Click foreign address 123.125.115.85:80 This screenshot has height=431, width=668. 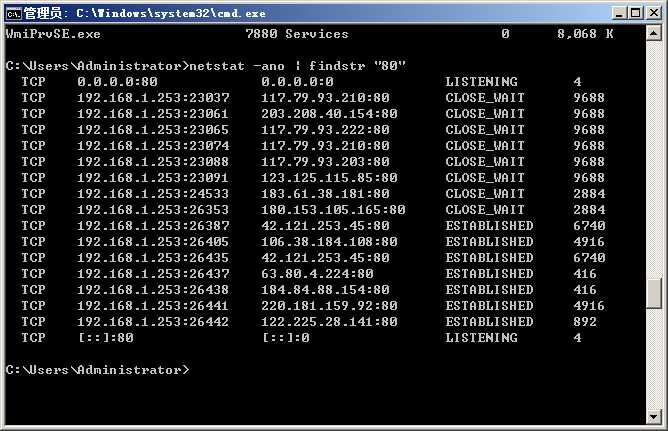(329, 178)
